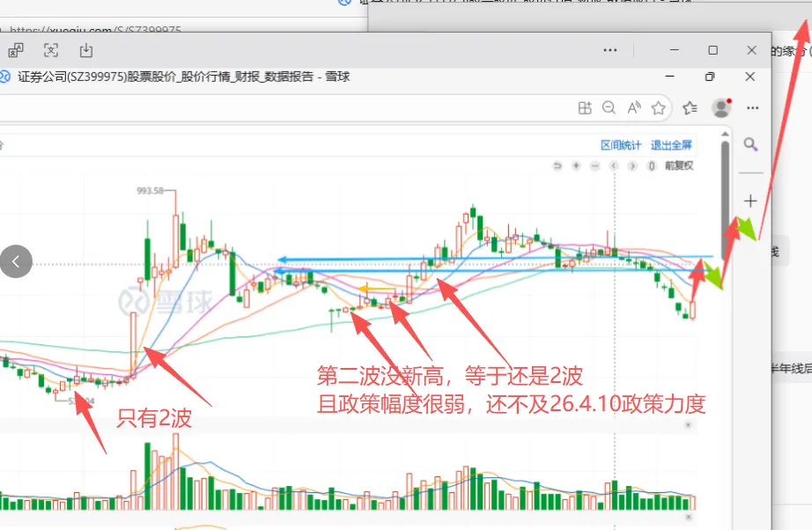
Task: Open new sidebar item with plus button
Action: coord(749,200)
